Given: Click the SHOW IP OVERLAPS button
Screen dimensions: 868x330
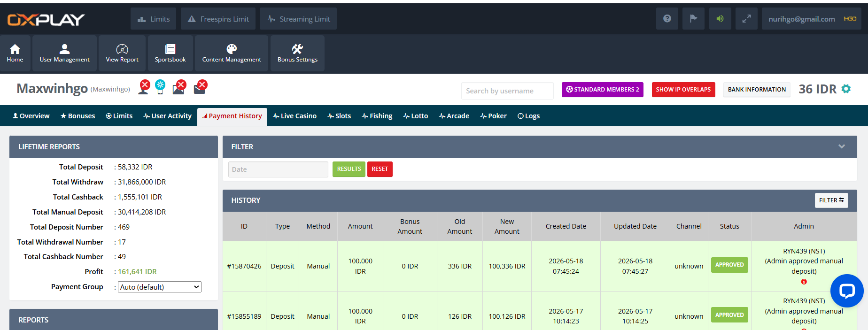Looking at the screenshot, I should pos(683,89).
